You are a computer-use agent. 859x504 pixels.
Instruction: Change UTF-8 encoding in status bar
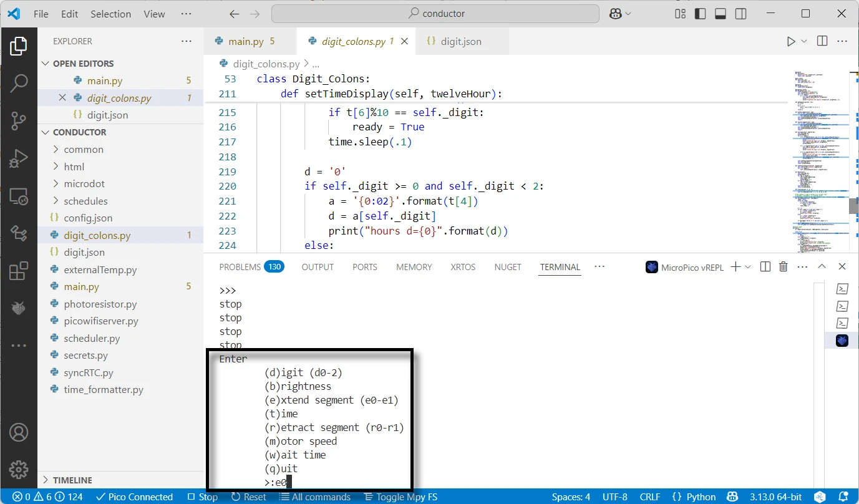point(615,497)
